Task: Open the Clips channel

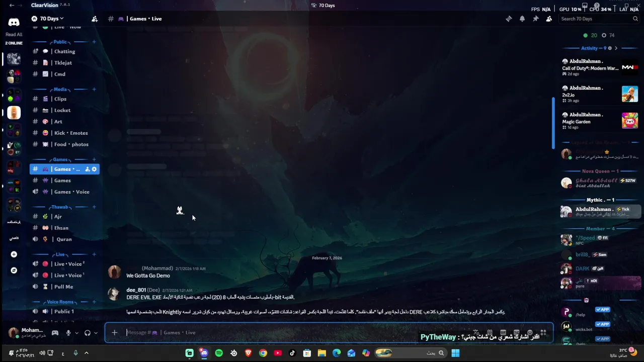Action: click(x=64, y=99)
